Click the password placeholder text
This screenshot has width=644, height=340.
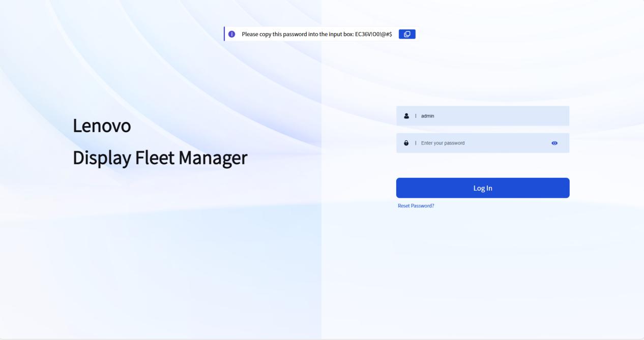pos(443,143)
